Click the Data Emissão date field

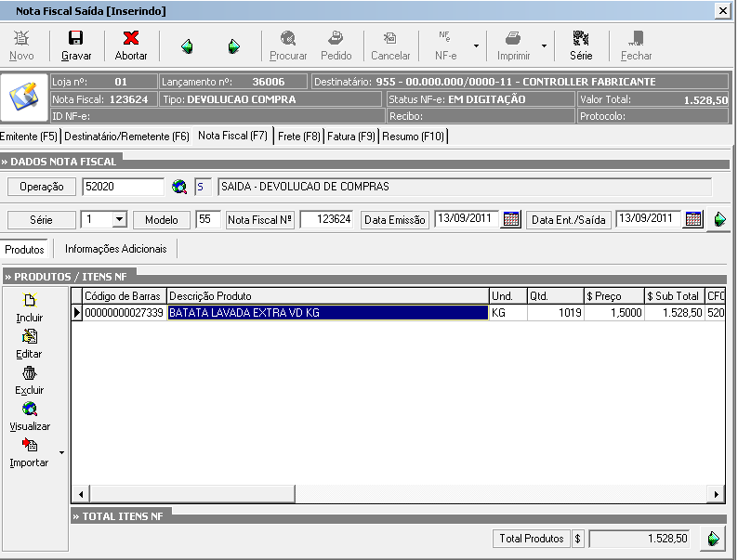click(x=466, y=219)
